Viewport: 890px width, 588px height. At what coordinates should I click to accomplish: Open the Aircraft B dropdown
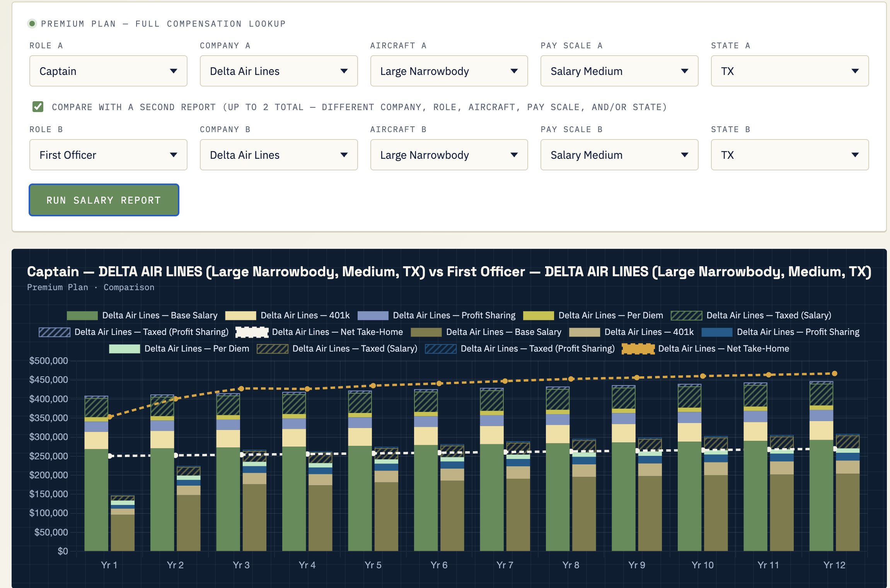[449, 155]
